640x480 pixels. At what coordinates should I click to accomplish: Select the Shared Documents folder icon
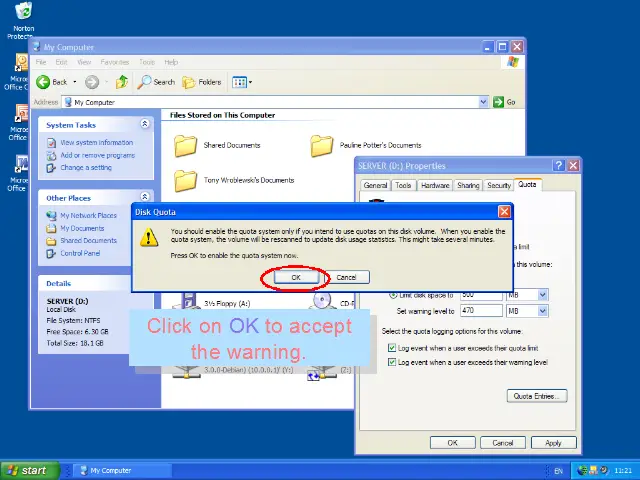(x=186, y=146)
